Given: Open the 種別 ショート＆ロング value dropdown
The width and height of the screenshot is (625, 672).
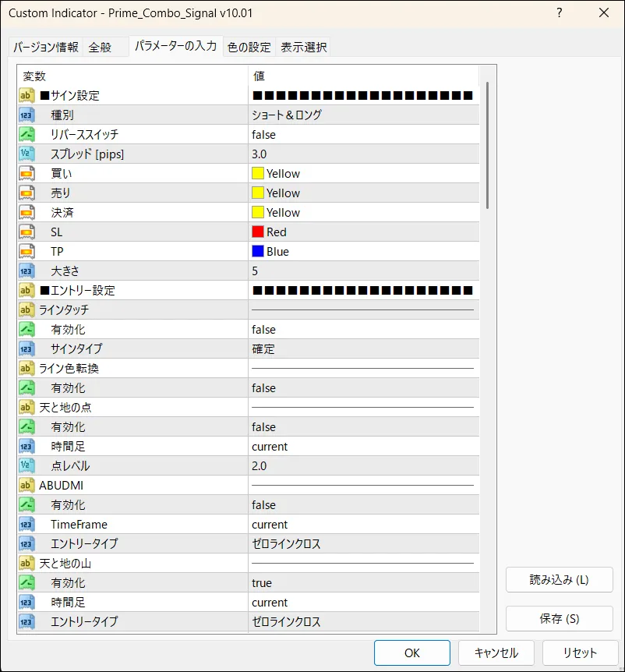Looking at the screenshot, I should pos(362,115).
